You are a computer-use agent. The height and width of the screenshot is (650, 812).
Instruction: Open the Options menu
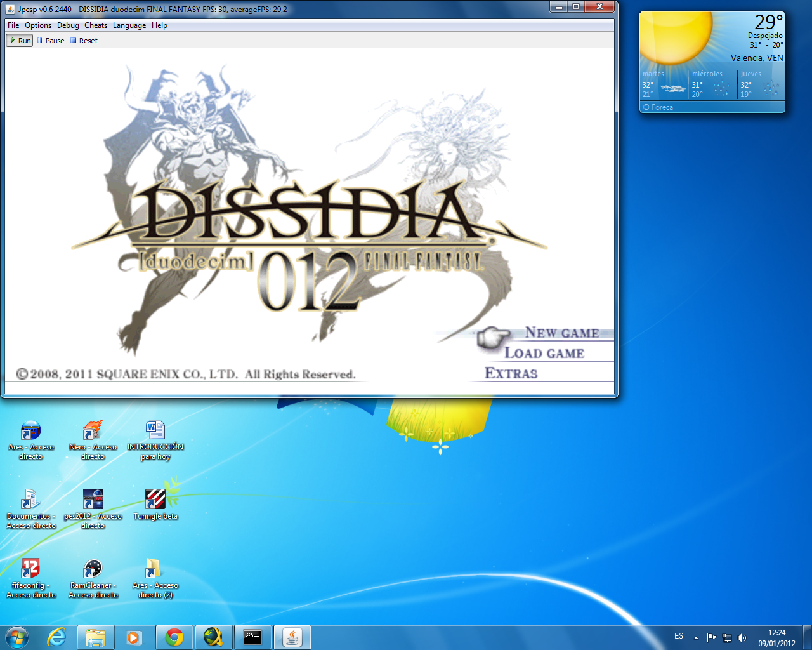(x=38, y=25)
